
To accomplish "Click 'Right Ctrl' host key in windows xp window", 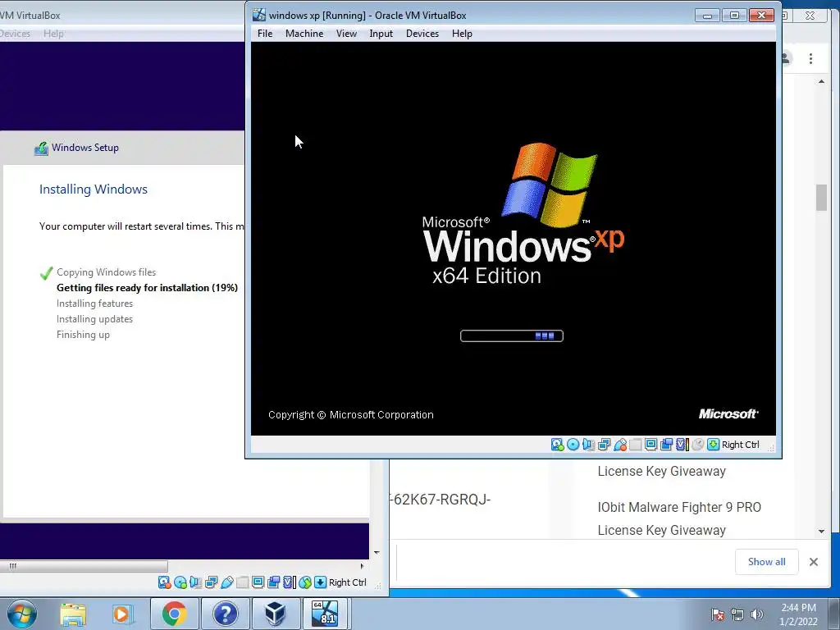I will click(741, 444).
